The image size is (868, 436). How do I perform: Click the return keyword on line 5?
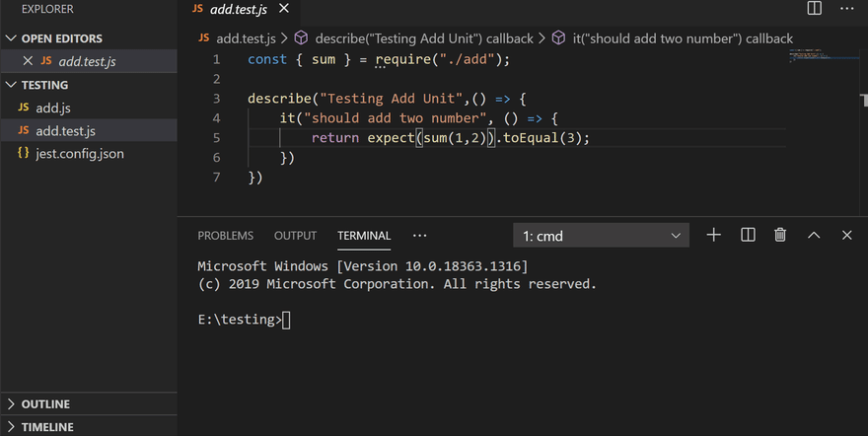click(335, 138)
